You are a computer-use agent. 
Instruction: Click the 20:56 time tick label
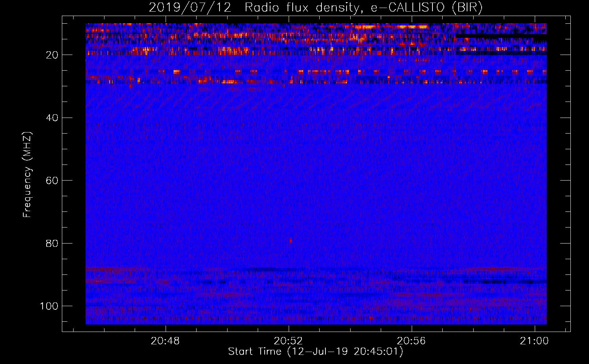coord(411,341)
